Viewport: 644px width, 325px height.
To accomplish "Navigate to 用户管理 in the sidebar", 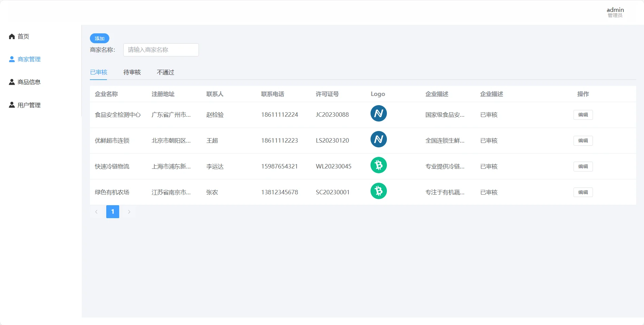I will tap(29, 105).
